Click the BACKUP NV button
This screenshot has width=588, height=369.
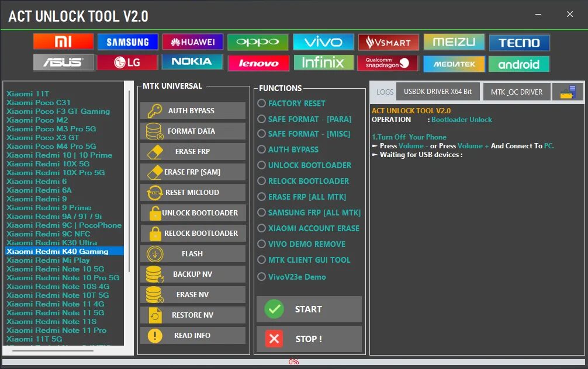click(x=193, y=274)
